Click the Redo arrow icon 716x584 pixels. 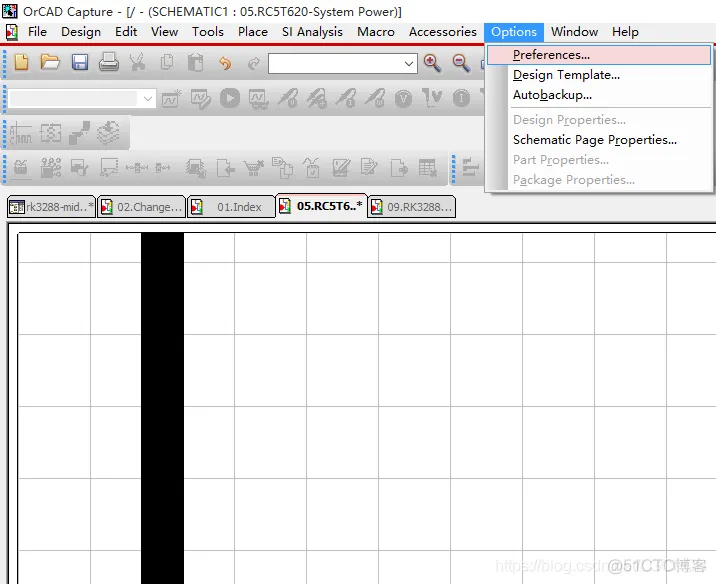coord(253,63)
